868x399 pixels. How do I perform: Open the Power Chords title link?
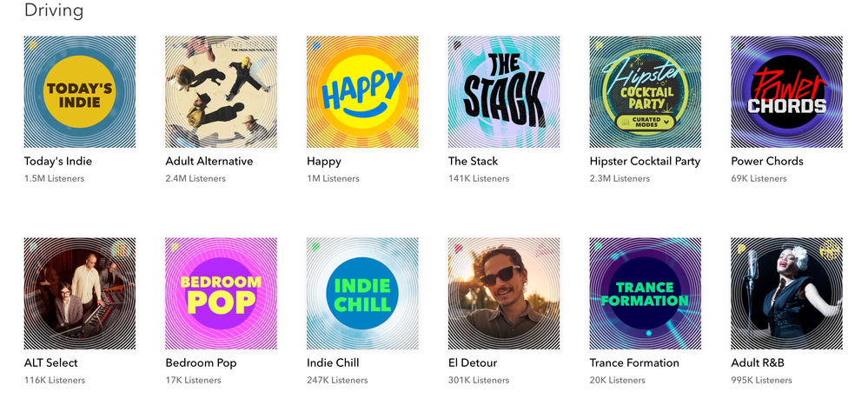click(767, 161)
